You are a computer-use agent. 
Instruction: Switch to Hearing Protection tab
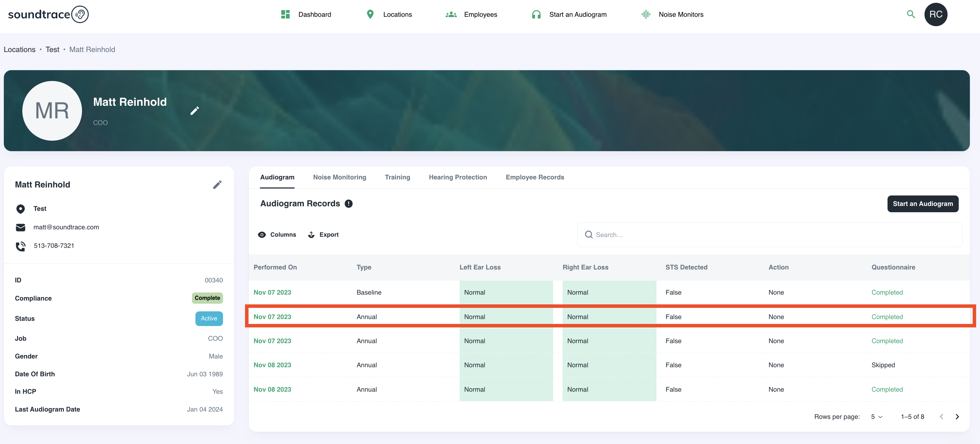[x=458, y=177]
